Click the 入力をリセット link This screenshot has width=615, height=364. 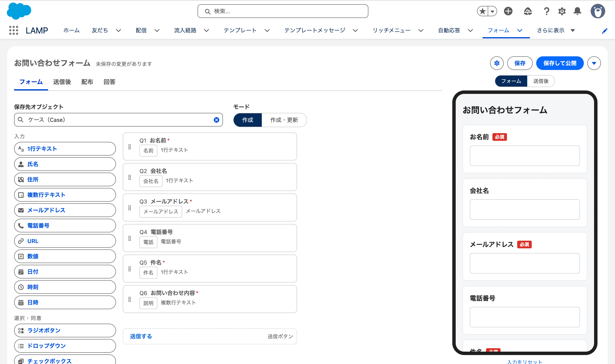[x=525, y=362]
